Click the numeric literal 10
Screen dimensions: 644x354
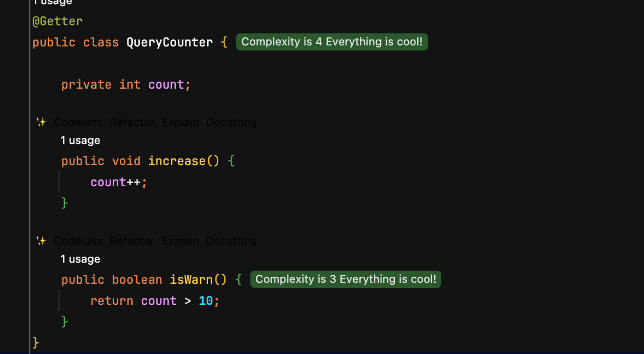click(x=206, y=301)
